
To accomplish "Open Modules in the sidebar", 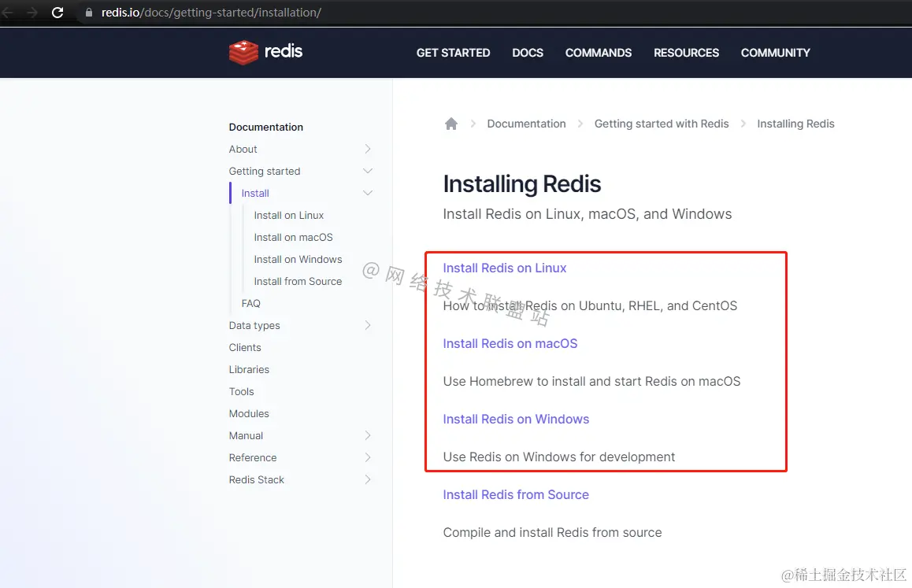I will tap(249, 413).
